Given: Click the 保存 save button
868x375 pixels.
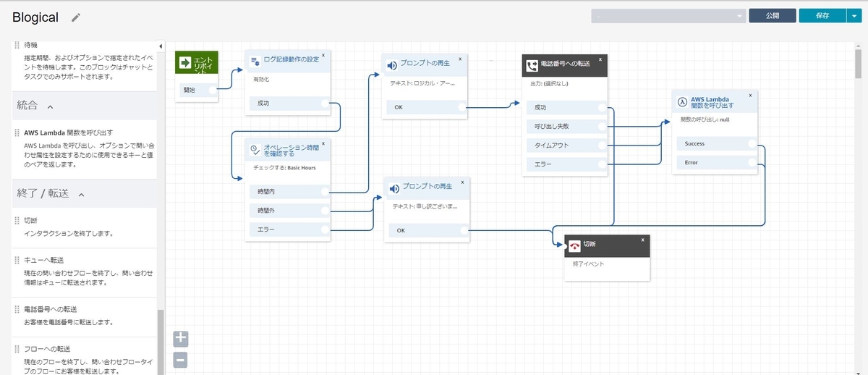Looking at the screenshot, I should pos(822,15).
